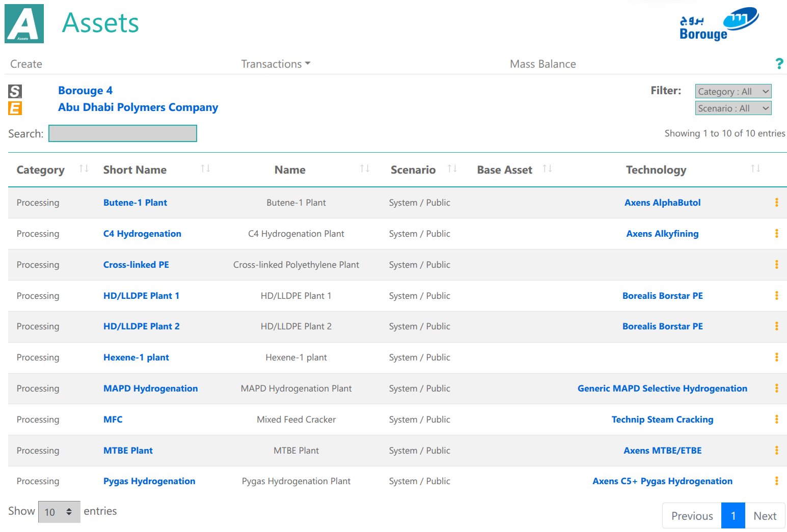Open the Axens Alkyfining technology link
The image size is (787, 532).
662,234
